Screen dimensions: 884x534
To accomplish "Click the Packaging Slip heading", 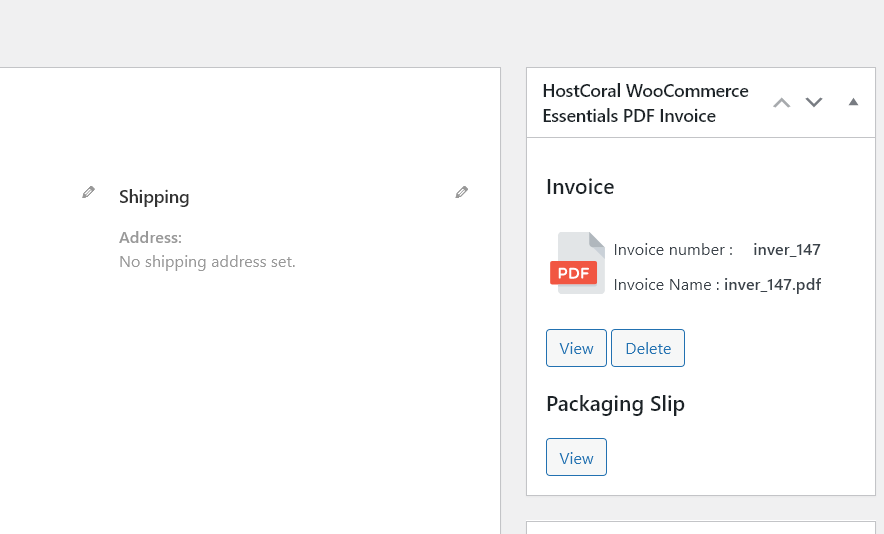I will (x=615, y=404).
